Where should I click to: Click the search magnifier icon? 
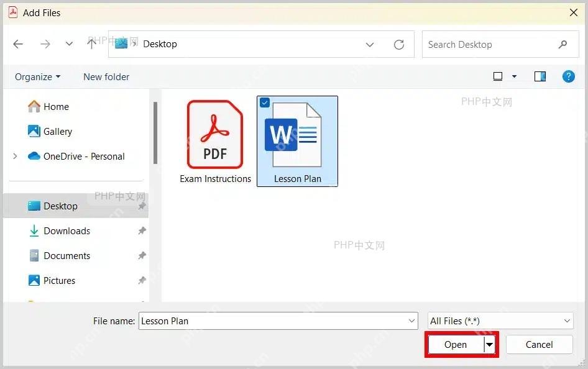tap(563, 45)
